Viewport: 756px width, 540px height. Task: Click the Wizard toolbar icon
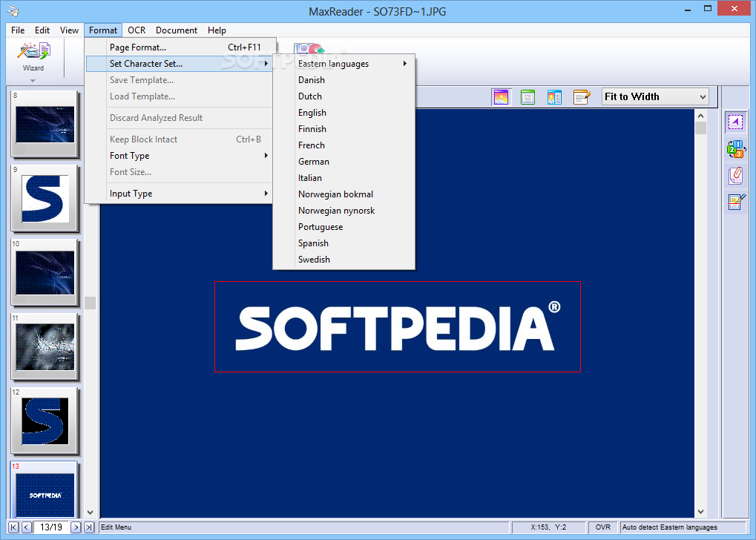(33, 56)
